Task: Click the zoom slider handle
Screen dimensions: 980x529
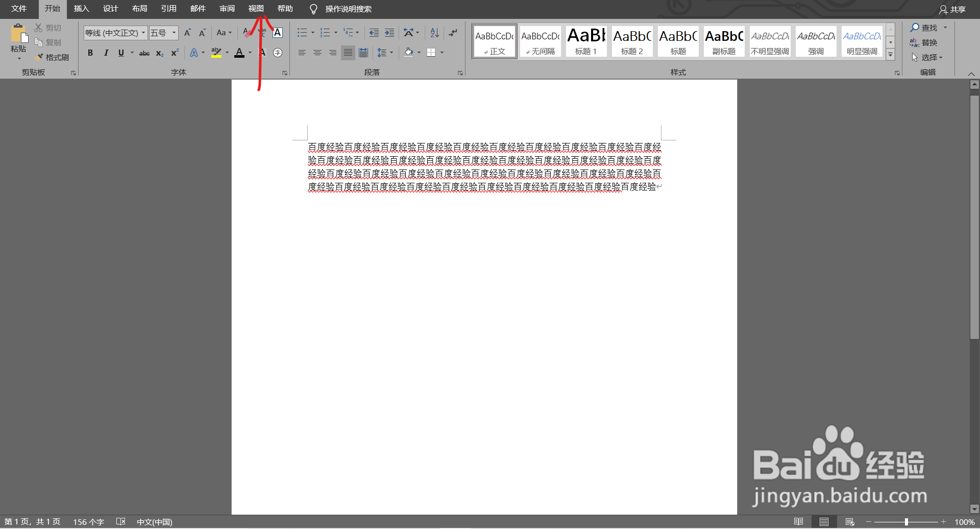Action: click(906, 522)
